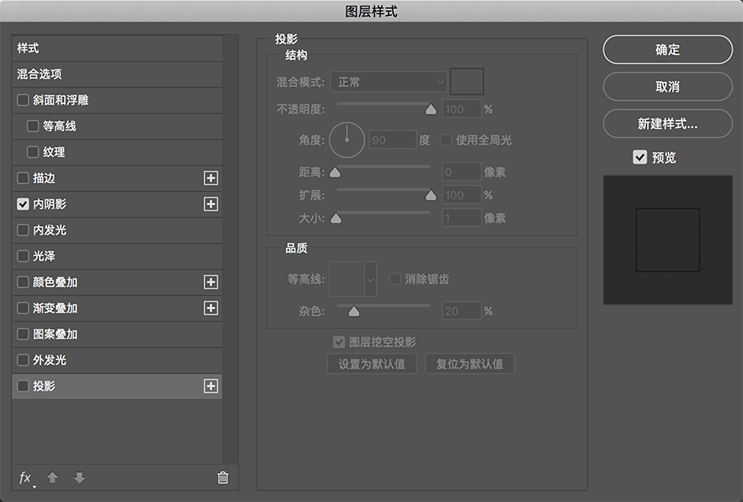This screenshot has width=743, height=502.
Task: Enable the 外发光 checkbox
Action: pos(23,360)
